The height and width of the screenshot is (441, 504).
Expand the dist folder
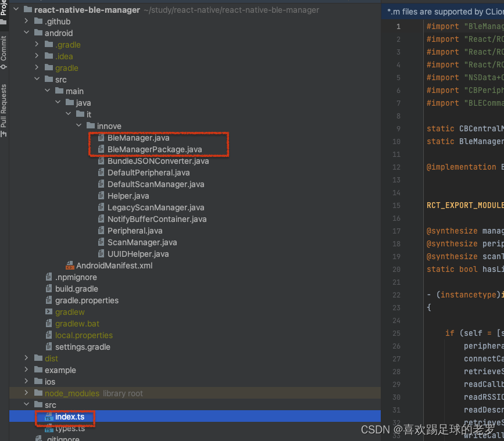26,358
